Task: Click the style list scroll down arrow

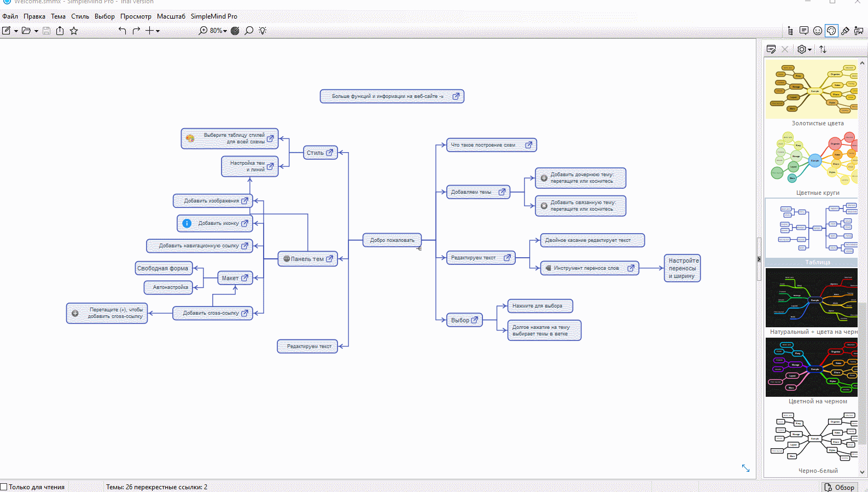Action: 863,472
